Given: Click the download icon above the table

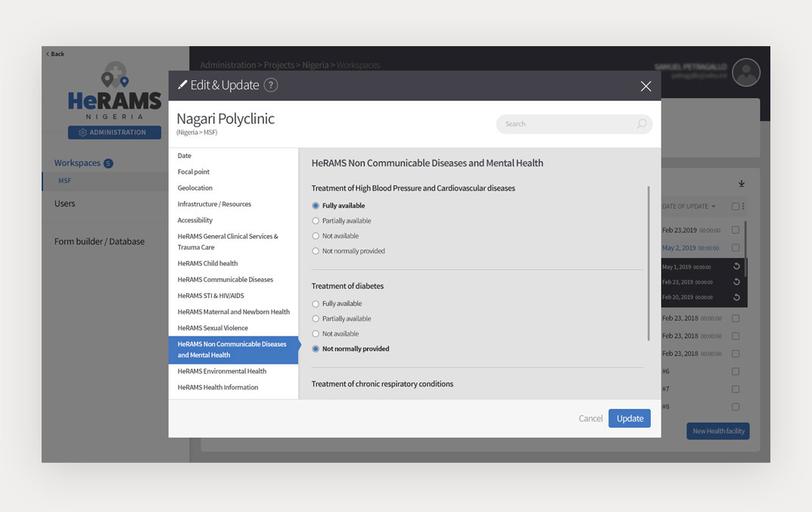Looking at the screenshot, I should [742, 184].
